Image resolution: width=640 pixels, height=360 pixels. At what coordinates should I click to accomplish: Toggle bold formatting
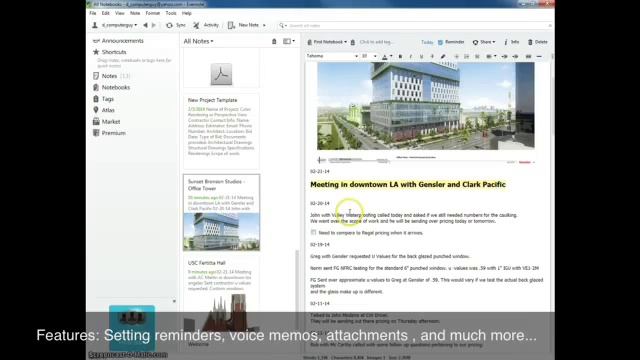[x=400, y=57]
